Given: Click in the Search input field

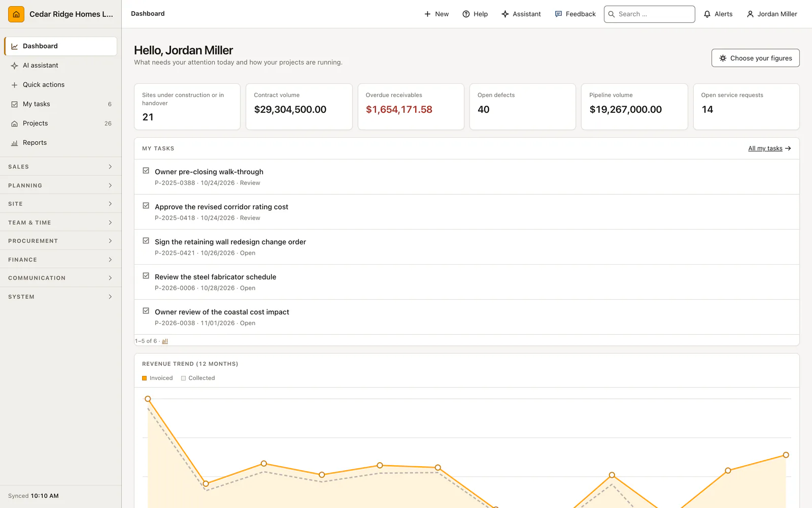Looking at the screenshot, I should tap(650, 14).
